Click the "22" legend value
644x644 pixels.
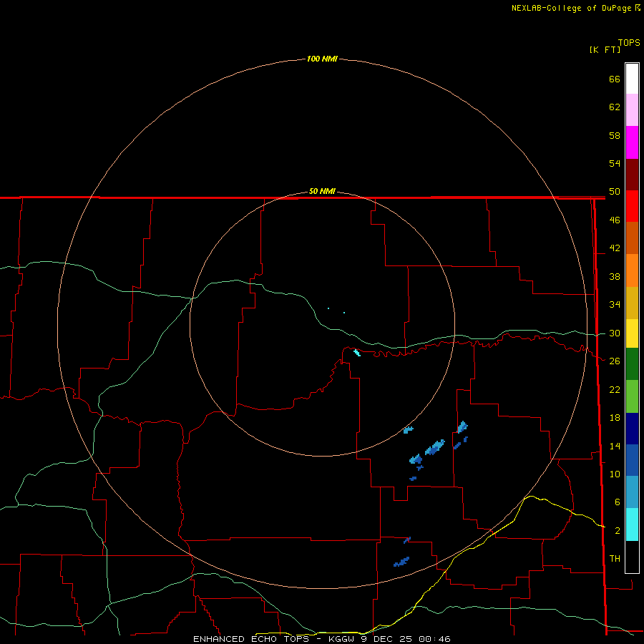click(615, 389)
